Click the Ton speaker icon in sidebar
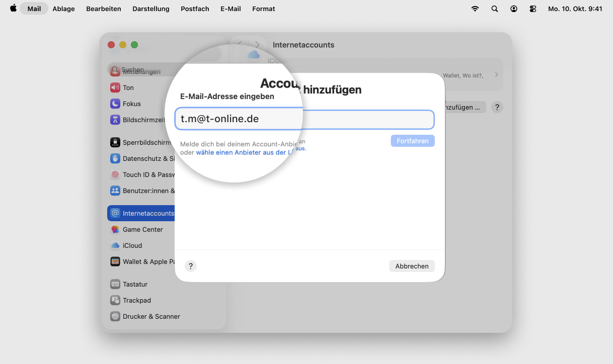The height and width of the screenshot is (364, 613). click(115, 87)
